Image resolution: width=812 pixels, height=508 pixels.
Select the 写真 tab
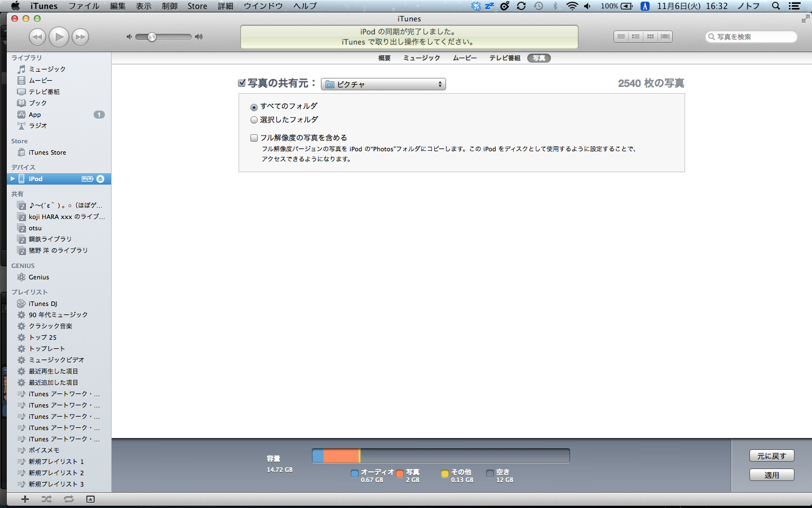pos(539,58)
